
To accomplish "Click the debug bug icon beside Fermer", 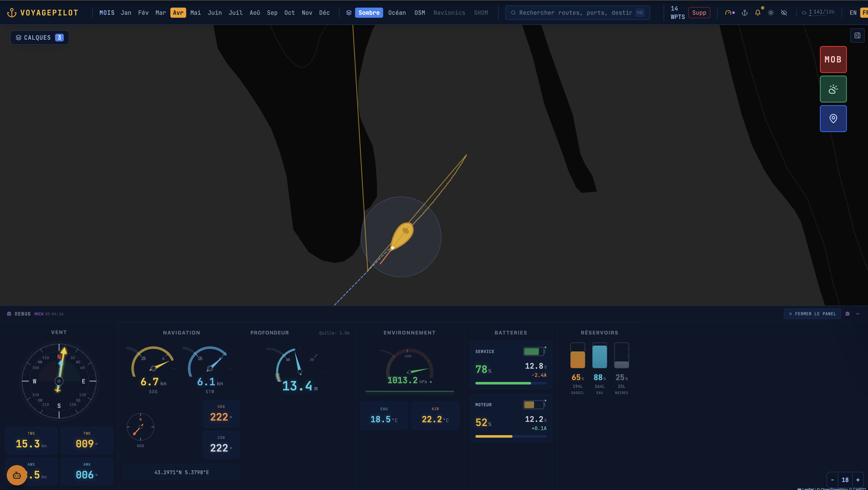I will tap(848, 314).
